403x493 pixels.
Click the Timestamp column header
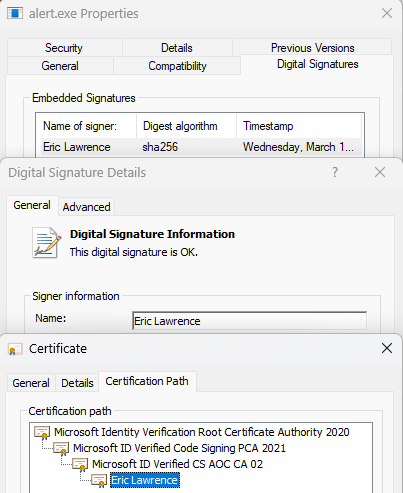[x=299, y=126]
